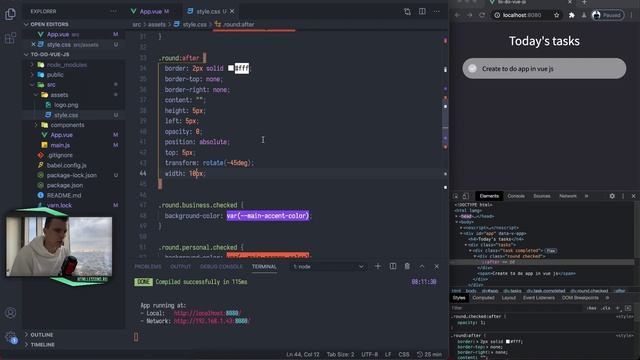
Task: Reload the localhost page
Action: [482, 15]
